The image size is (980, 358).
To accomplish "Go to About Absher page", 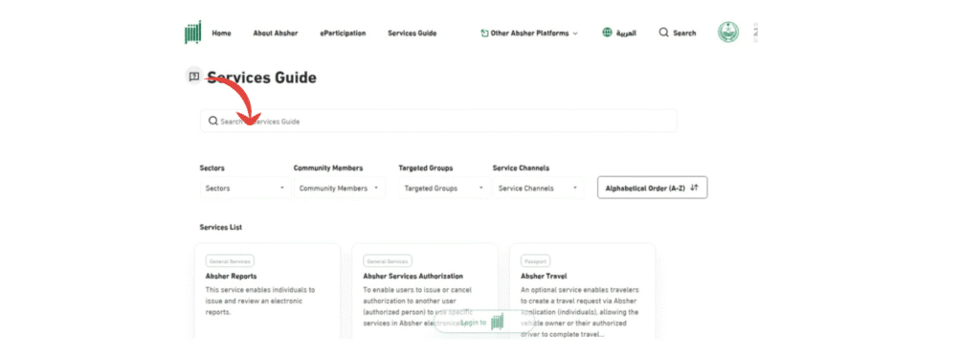I will pos(275,34).
